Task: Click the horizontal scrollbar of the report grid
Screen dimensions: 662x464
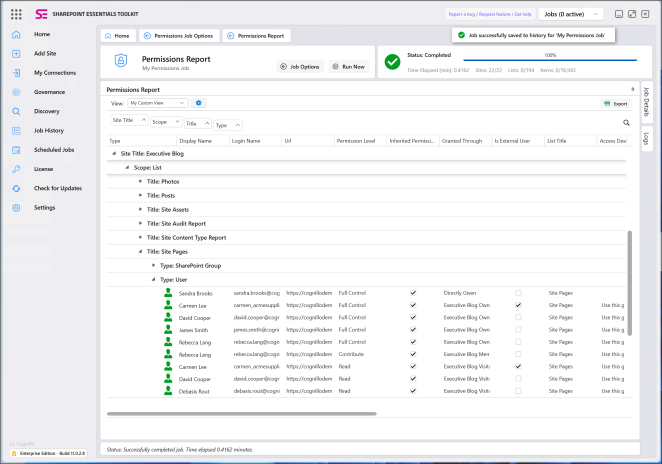Action: (241, 414)
